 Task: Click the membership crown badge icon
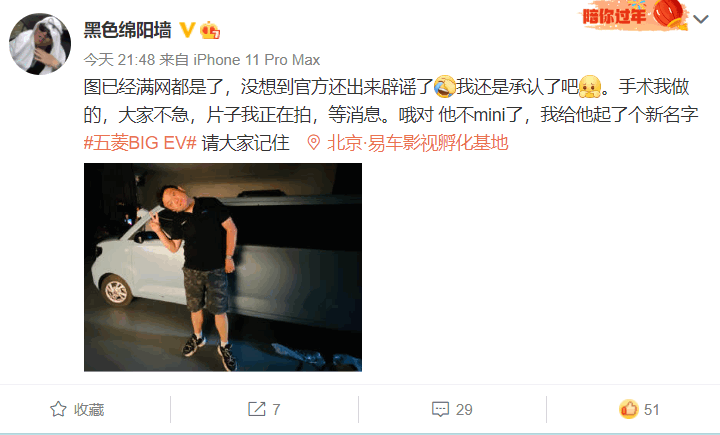[210, 30]
